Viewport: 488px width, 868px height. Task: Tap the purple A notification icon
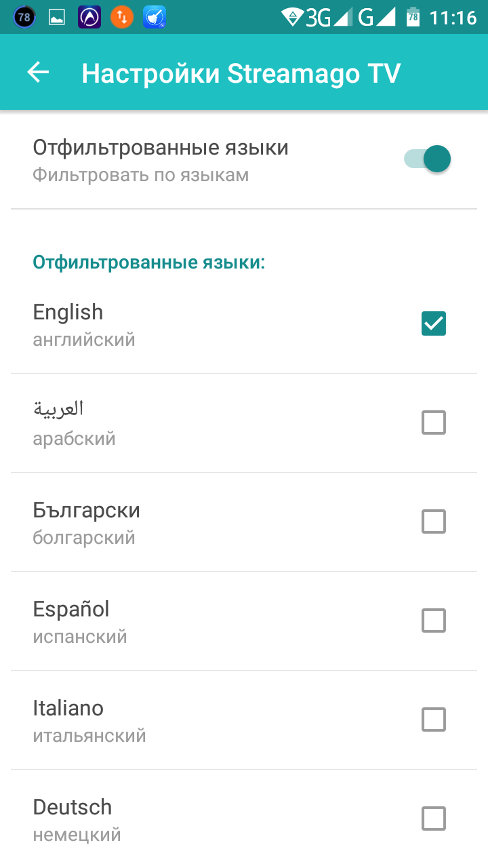[x=89, y=17]
